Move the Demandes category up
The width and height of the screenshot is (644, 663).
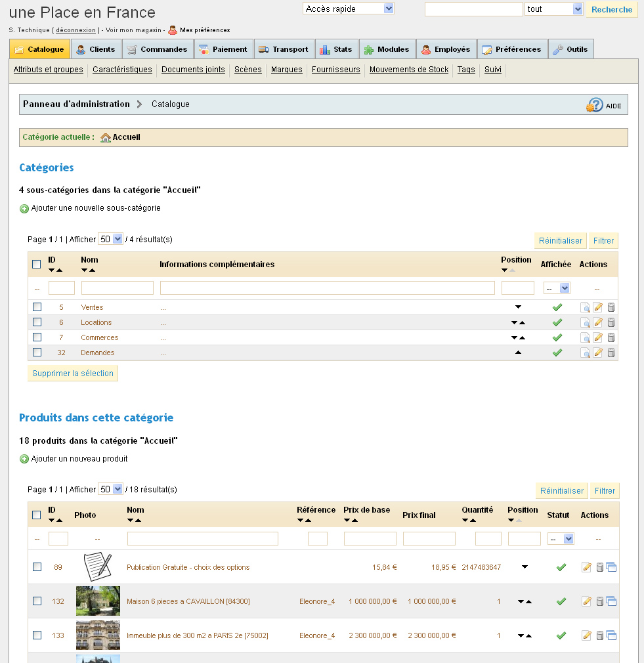coord(518,353)
